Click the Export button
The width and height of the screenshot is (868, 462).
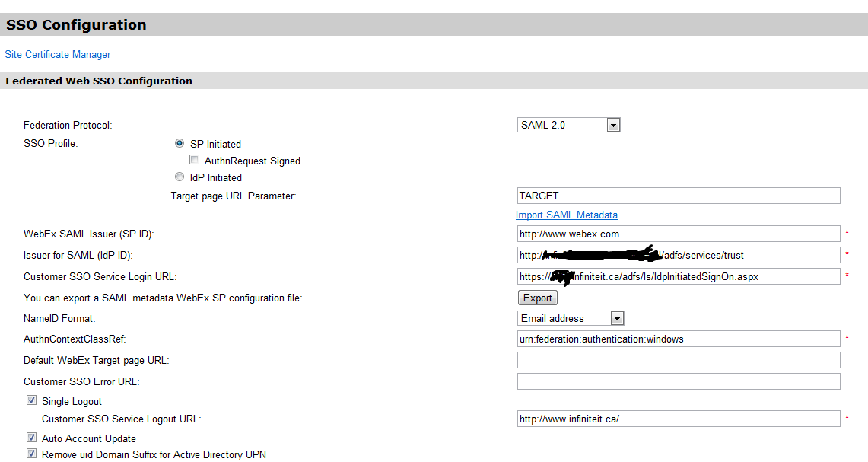click(x=538, y=298)
